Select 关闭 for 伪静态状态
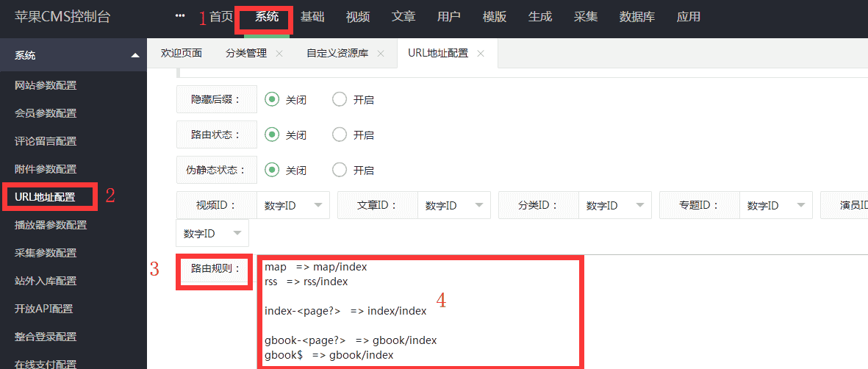The height and width of the screenshot is (369, 868). [272, 170]
